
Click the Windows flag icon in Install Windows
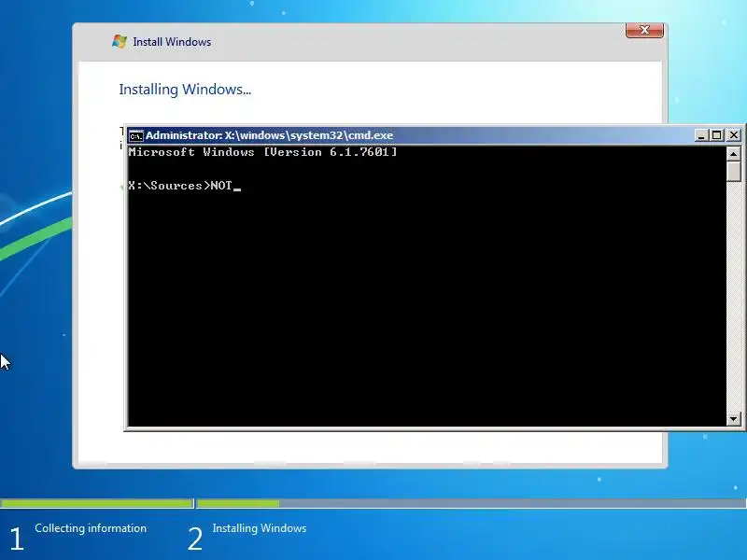coord(120,41)
